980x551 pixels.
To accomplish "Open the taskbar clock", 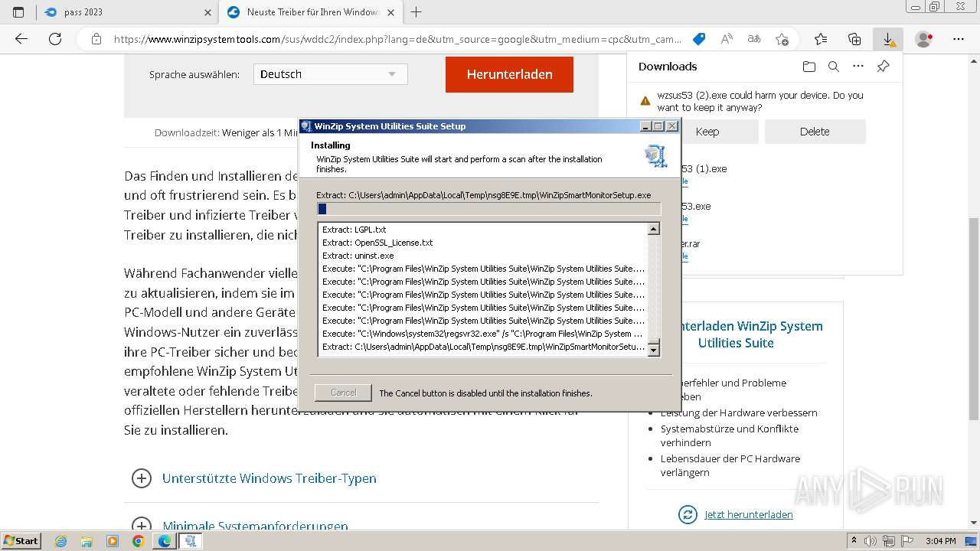I will [x=940, y=541].
